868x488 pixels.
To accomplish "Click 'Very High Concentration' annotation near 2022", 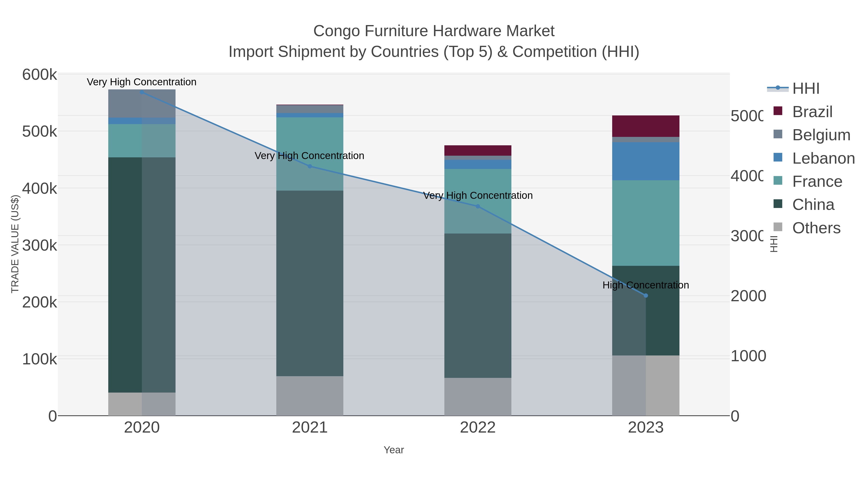I will point(478,196).
